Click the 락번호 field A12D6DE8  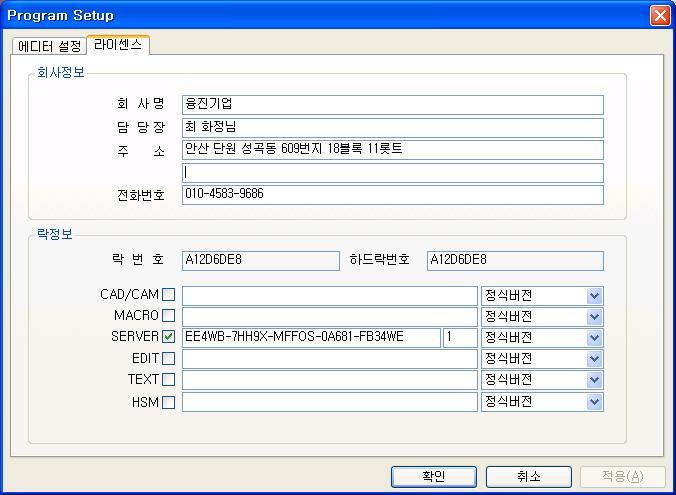[261, 261]
